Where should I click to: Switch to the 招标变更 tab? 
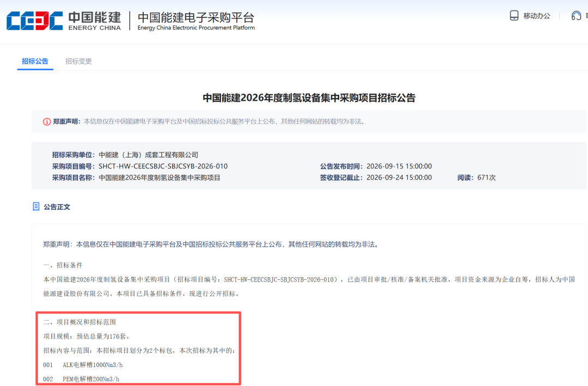[x=78, y=61]
